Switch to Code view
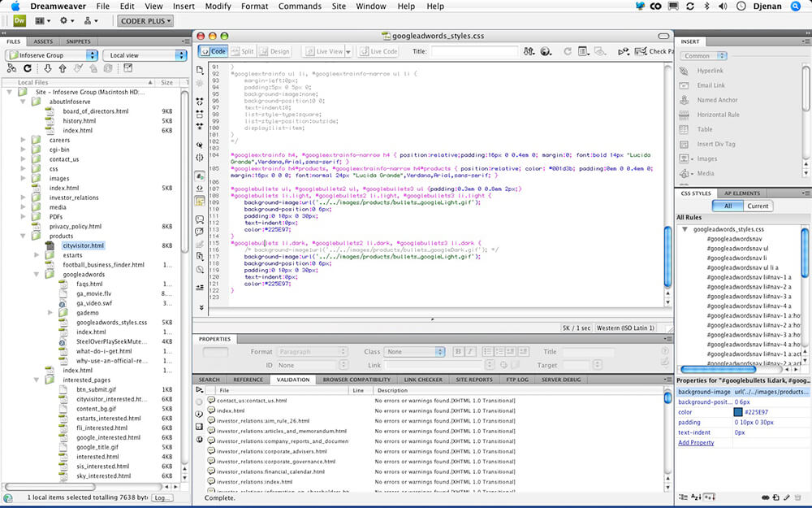This screenshot has height=508, width=812. point(214,51)
